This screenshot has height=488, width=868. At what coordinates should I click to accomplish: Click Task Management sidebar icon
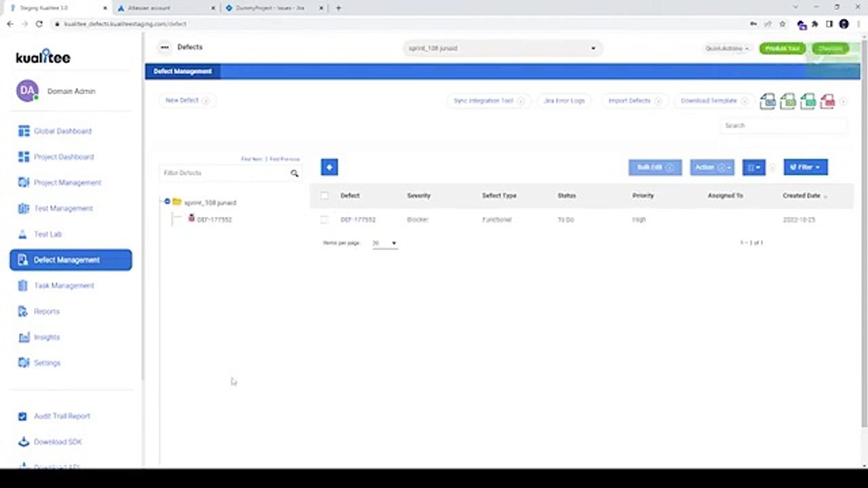pyautogui.click(x=24, y=285)
